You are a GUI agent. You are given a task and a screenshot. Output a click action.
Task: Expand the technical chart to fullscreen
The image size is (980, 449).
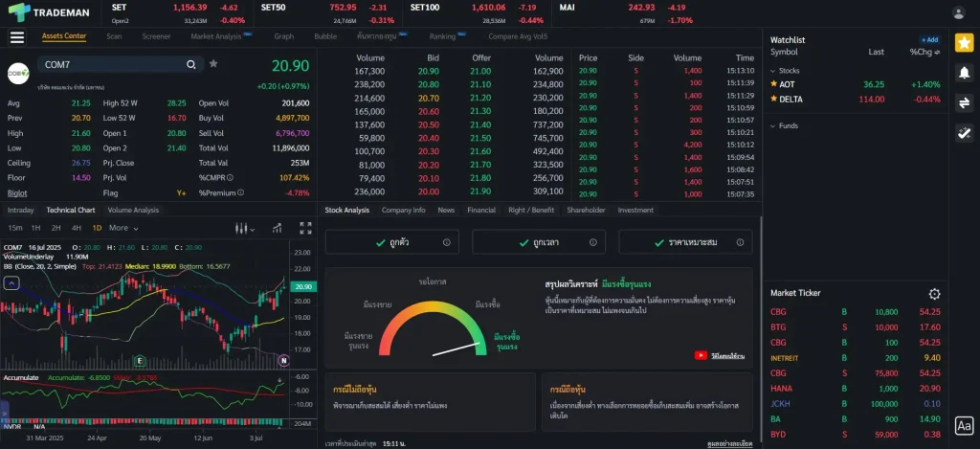[305, 228]
